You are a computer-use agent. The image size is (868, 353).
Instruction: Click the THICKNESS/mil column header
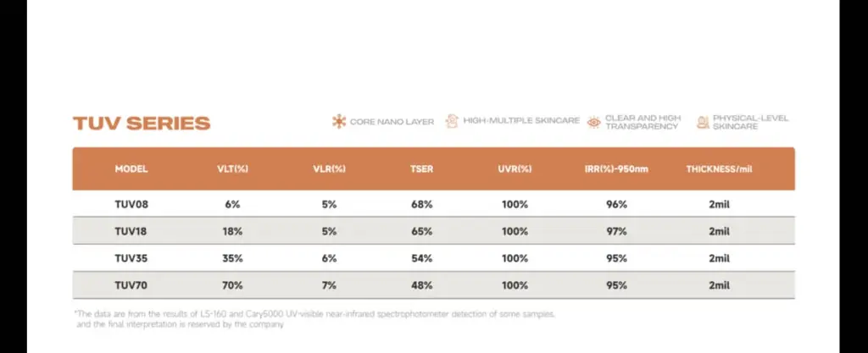point(719,169)
